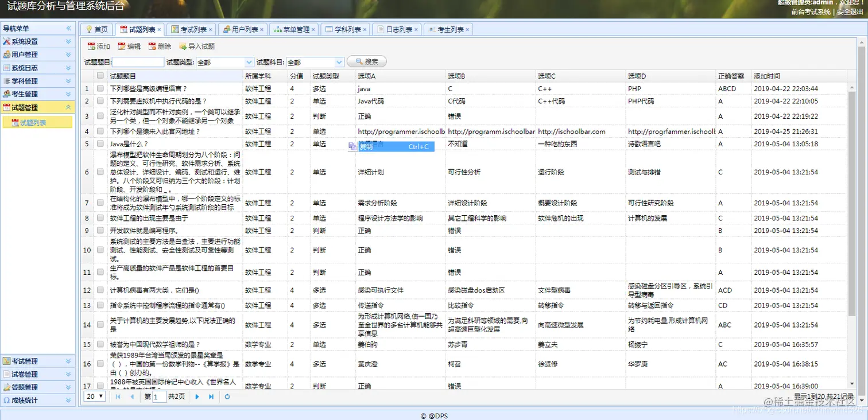Check the row 9 checkbox for 开发软件就是编写程序
The width and height of the screenshot is (868, 420).
click(100, 231)
